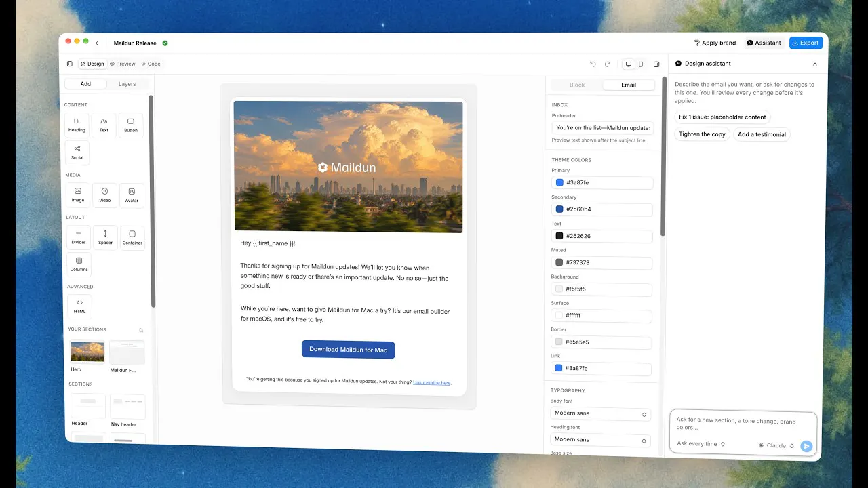Click the Secondary color swatch

559,209
